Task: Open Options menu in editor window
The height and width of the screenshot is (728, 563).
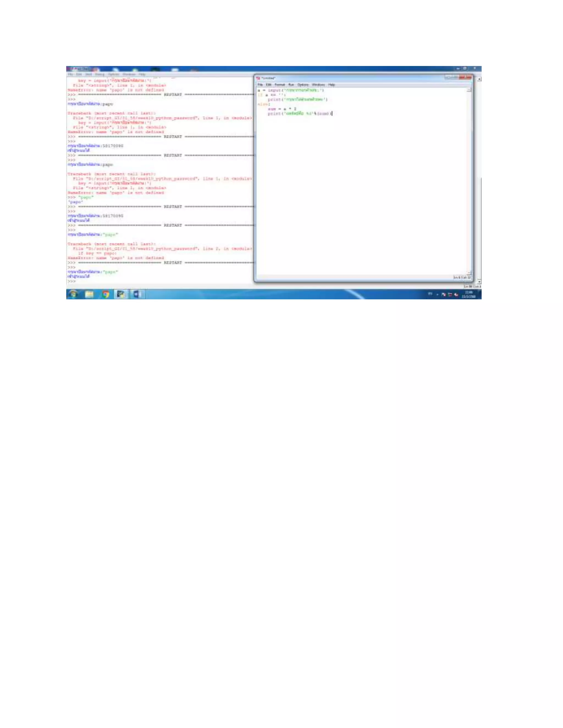Action: click(303, 85)
